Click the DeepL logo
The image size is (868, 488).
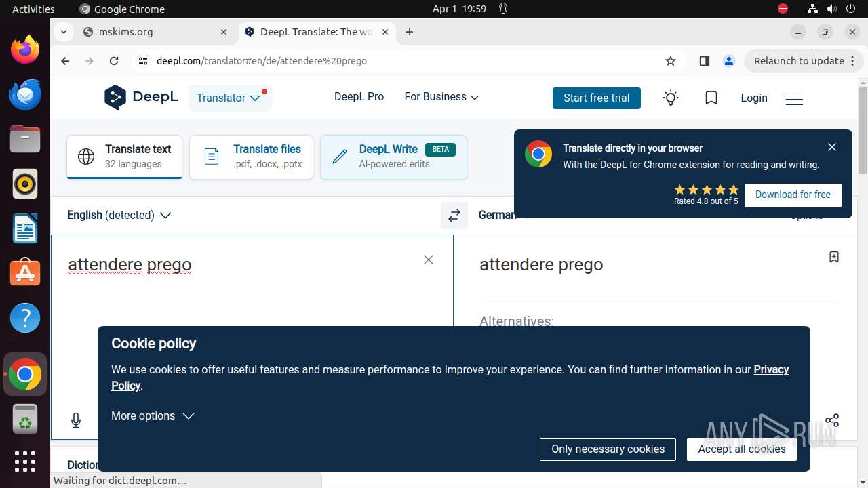click(141, 98)
